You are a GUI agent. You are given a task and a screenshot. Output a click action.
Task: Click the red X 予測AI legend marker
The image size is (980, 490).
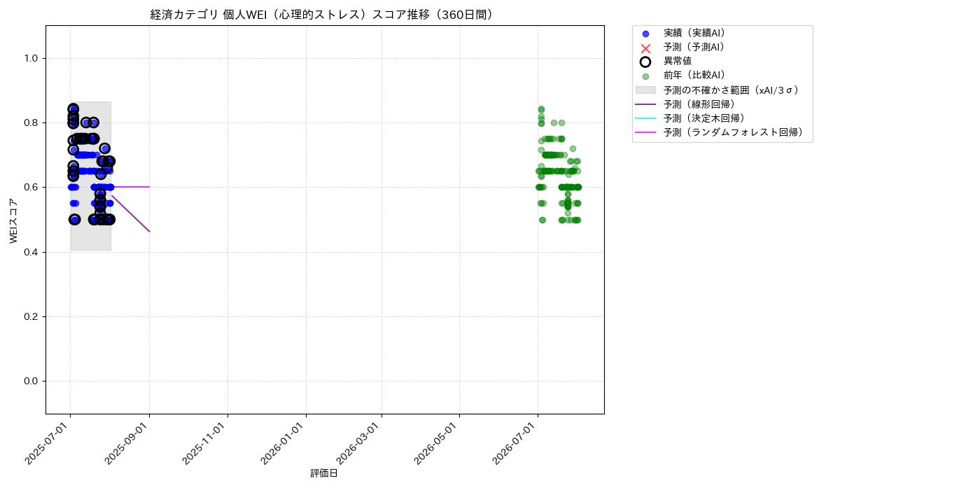(x=645, y=48)
